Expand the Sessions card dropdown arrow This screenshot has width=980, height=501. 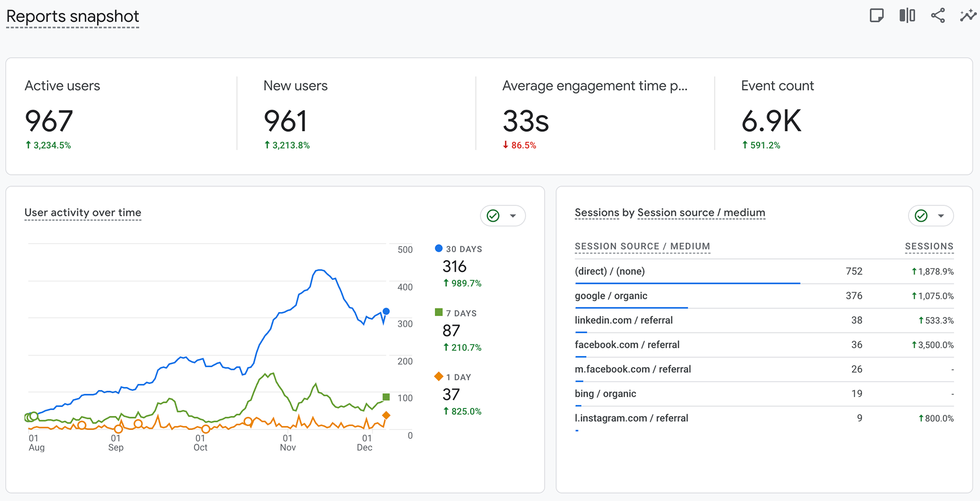tap(941, 216)
